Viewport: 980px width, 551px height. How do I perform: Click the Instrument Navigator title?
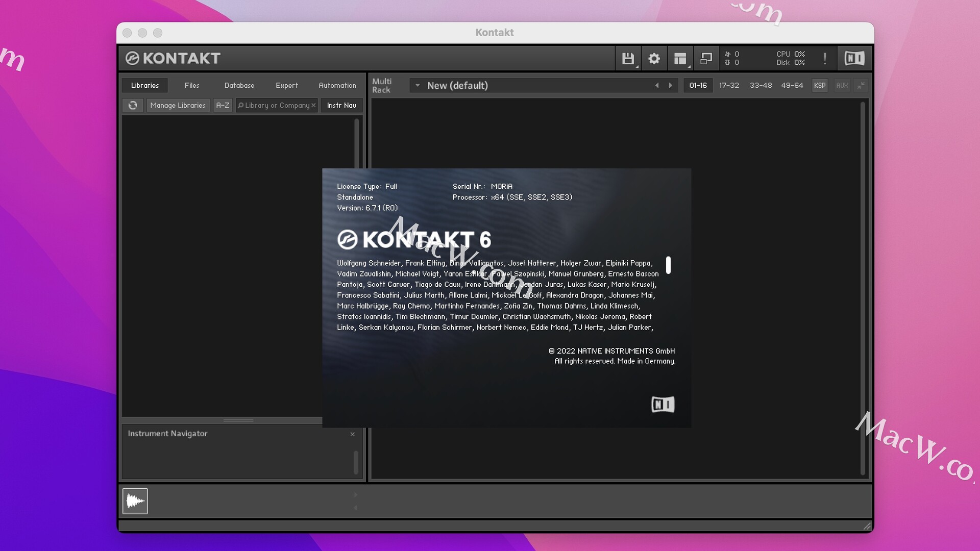(167, 434)
